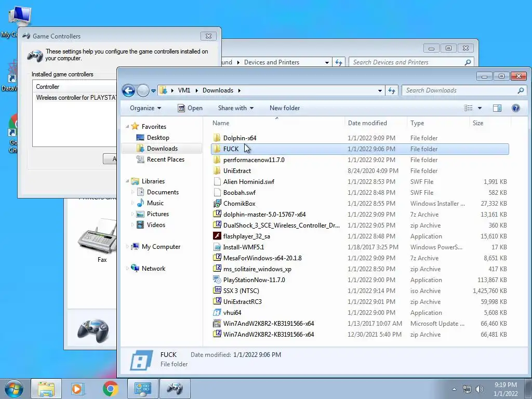This screenshot has height=399, width=532.
Task: Click the Controller column header in Game Controllers
Action: pyautogui.click(x=75, y=87)
